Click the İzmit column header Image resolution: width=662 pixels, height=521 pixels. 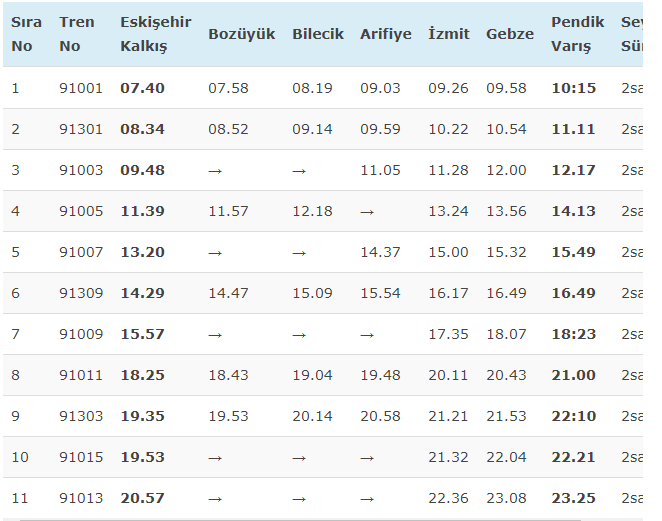pyautogui.click(x=448, y=34)
